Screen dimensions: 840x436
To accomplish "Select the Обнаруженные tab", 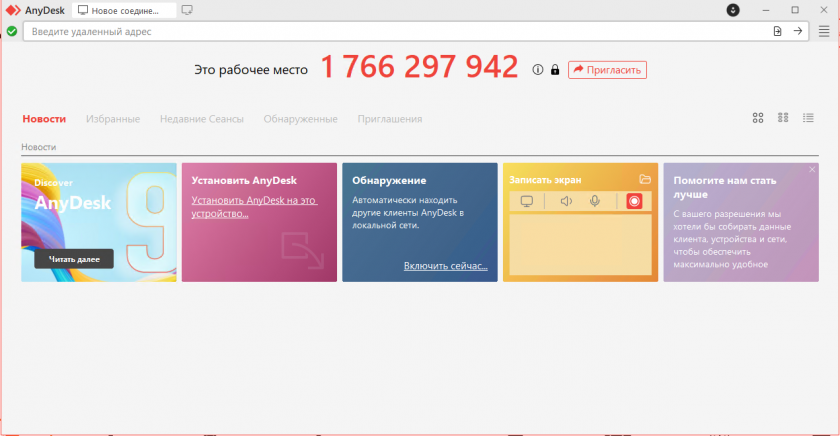I will click(x=300, y=119).
